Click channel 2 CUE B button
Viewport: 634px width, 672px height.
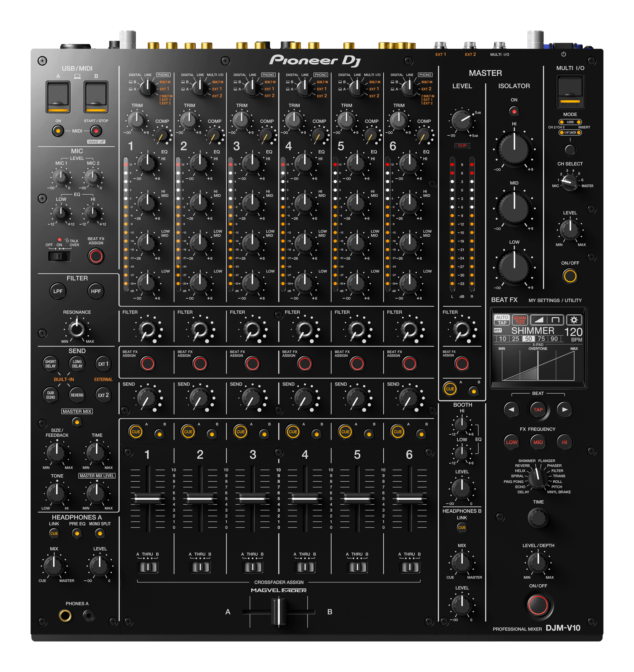[x=212, y=434]
